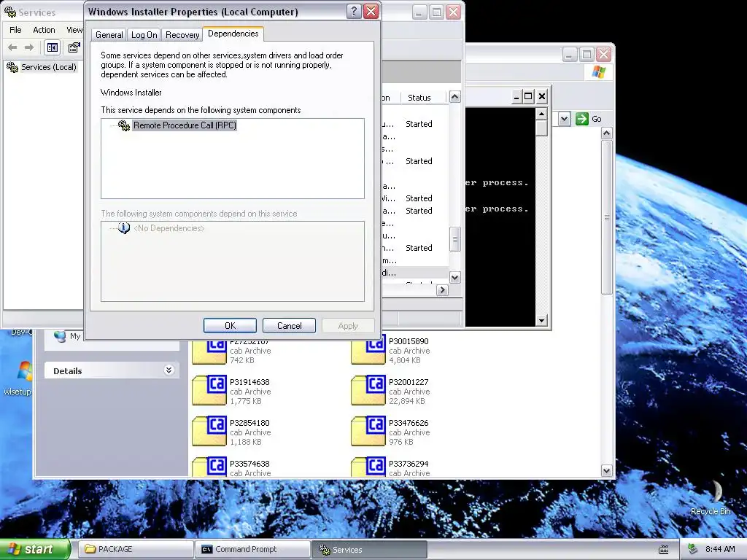This screenshot has height=560, width=747.
Task: Click the Properties icon in Services toolbar
Action: 74,47
